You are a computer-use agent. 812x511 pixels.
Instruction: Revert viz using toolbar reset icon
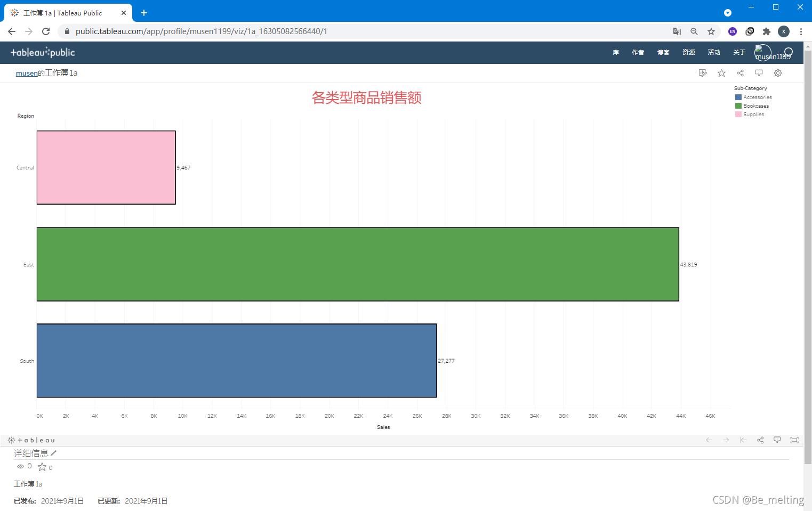(x=743, y=440)
